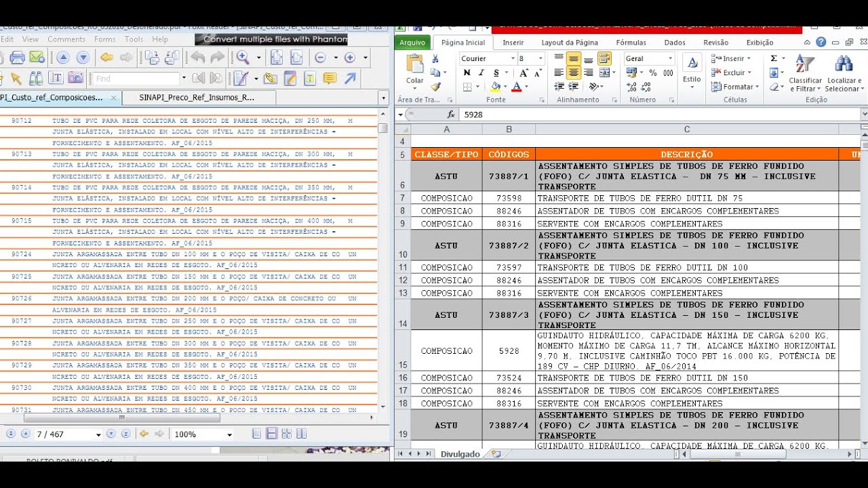
Task: Select column C header in Excel
Action: [687, 129]
